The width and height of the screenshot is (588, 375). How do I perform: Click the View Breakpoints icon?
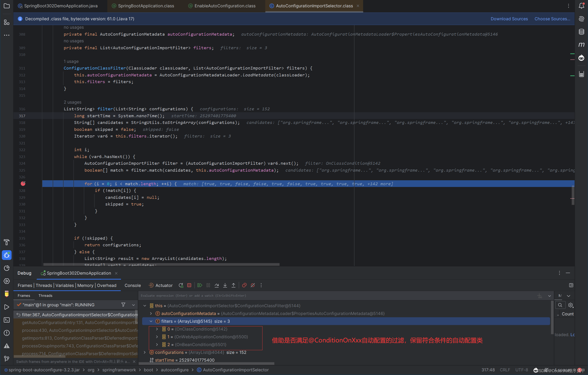tap(244, 285)
